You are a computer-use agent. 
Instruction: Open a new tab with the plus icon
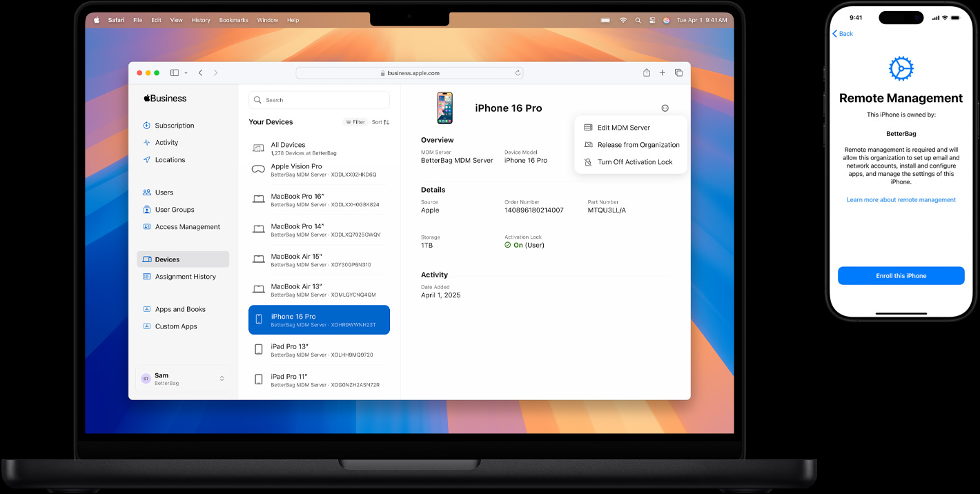coord(663,72)
